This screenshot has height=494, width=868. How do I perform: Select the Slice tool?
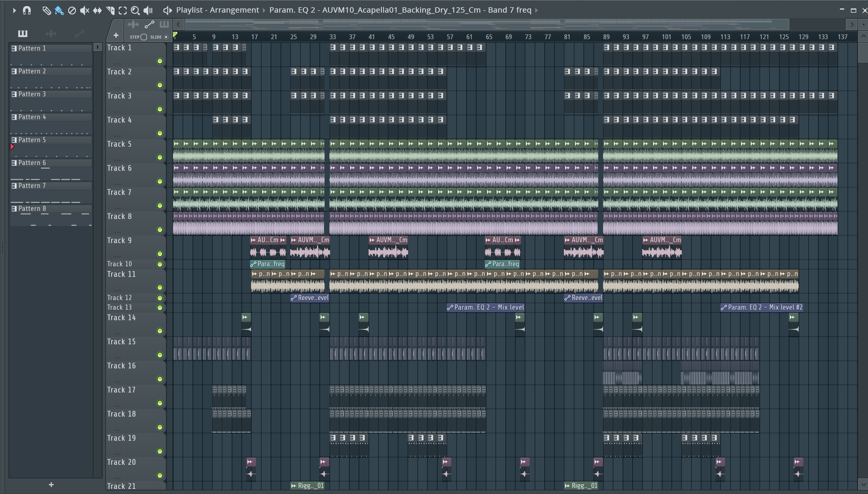(x=110, y=11)
